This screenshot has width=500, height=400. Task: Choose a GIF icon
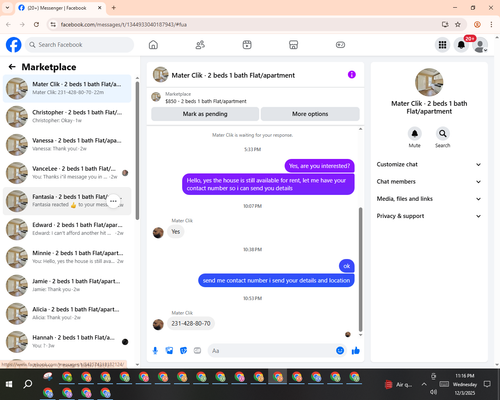tap(198, 351)
